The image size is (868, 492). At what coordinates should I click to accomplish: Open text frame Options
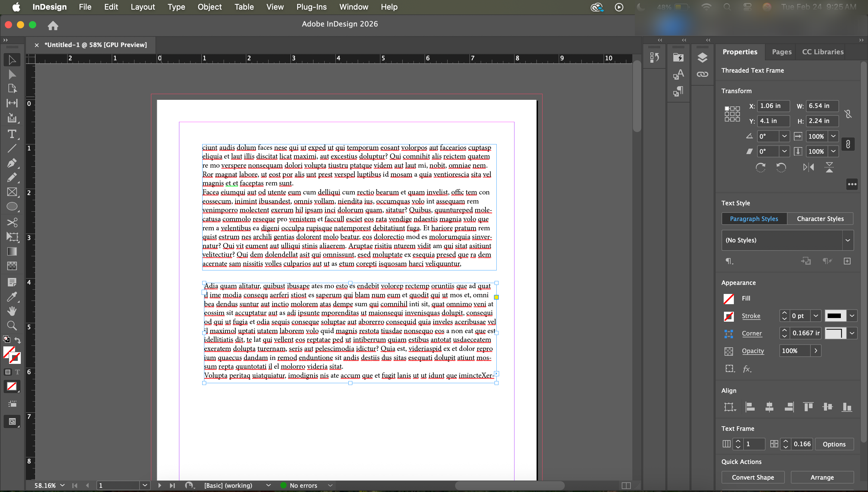(x=834, y=444)
